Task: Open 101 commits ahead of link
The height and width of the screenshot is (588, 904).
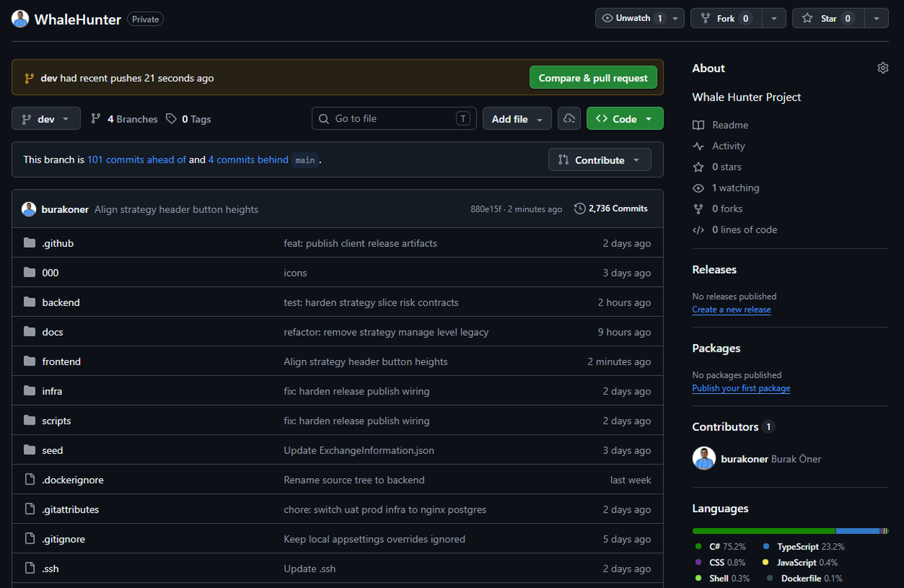Action: click(x=136, y=160)
